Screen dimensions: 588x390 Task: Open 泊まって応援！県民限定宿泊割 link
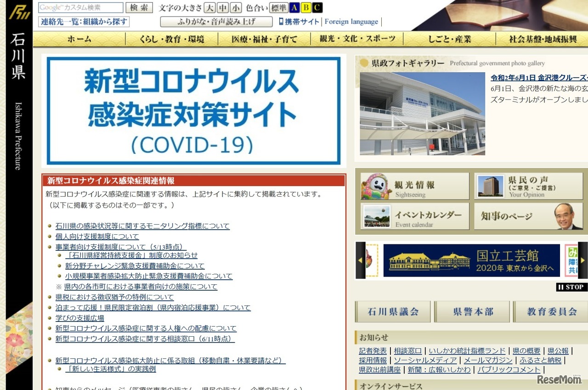[x=153, y=308]
